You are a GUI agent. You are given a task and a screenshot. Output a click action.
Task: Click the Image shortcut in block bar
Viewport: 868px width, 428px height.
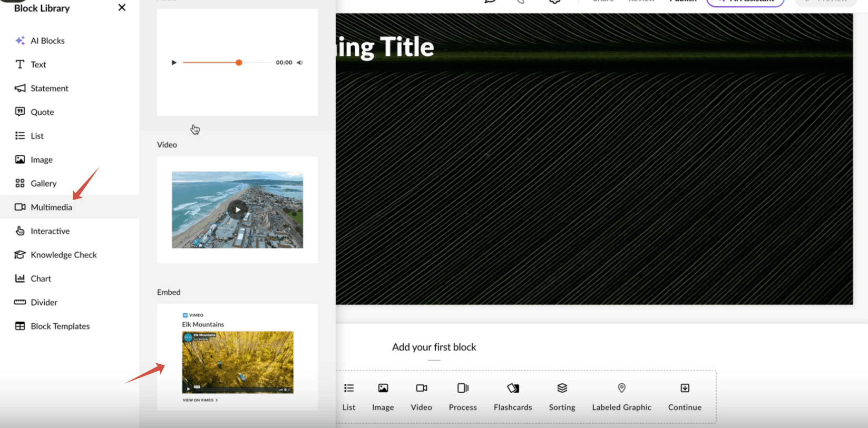[383, 389]
